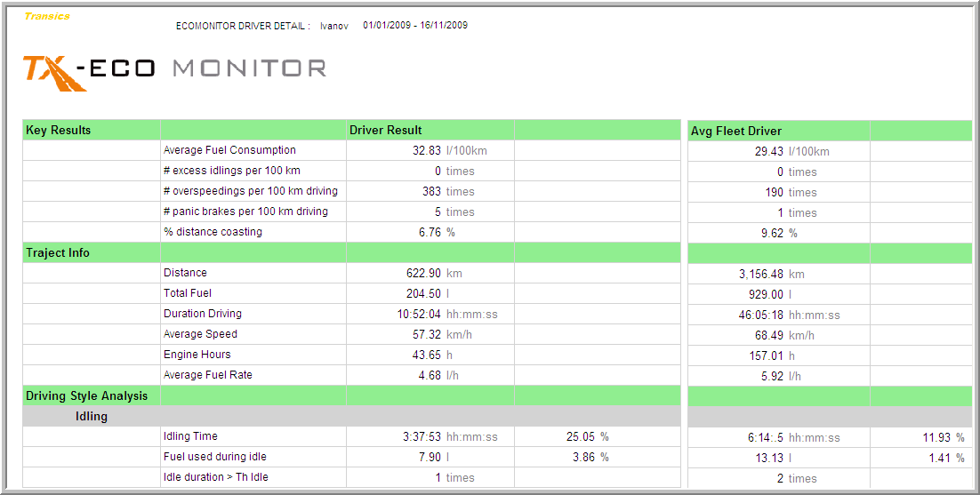The width and height of the screenshot is (980, 495).
Task: Click the Driver Result column header
Action: (386, 131)
